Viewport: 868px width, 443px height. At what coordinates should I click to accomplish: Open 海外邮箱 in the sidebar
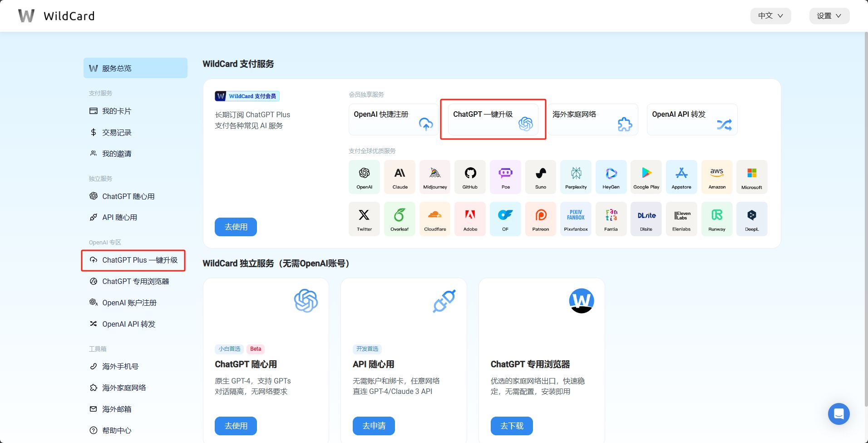point(135,409)
